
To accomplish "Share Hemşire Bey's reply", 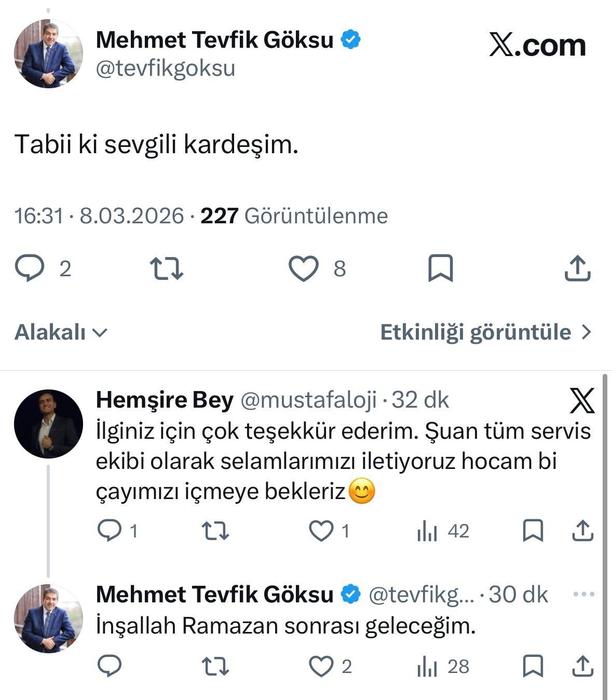I will [x=582, y=531].
